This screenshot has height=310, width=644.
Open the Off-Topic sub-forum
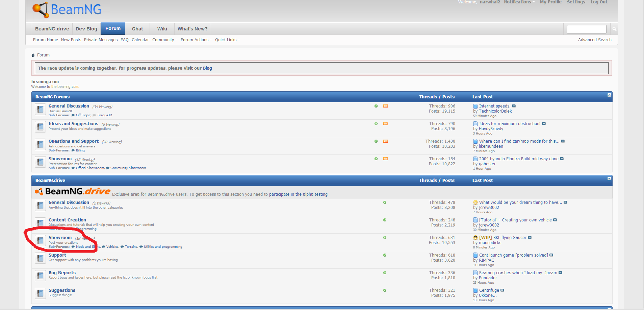(x=83, y=115)
